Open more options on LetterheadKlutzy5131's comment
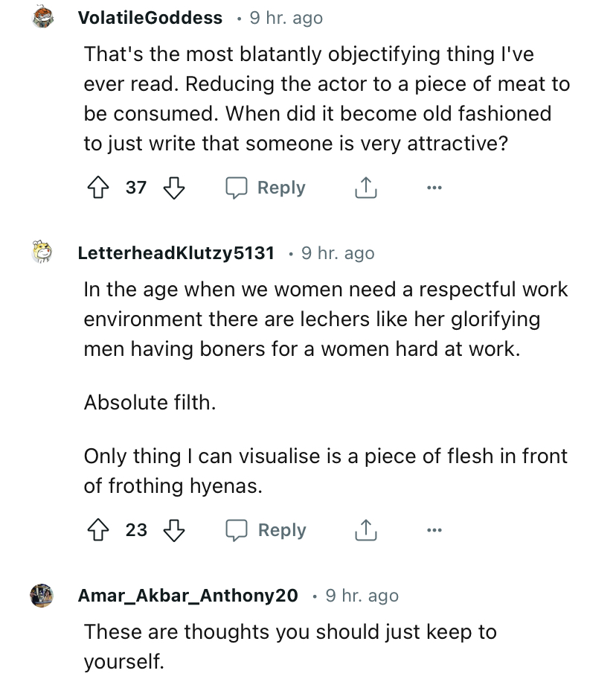This screenshot has width=616, height=685. [x=434, y=530]
